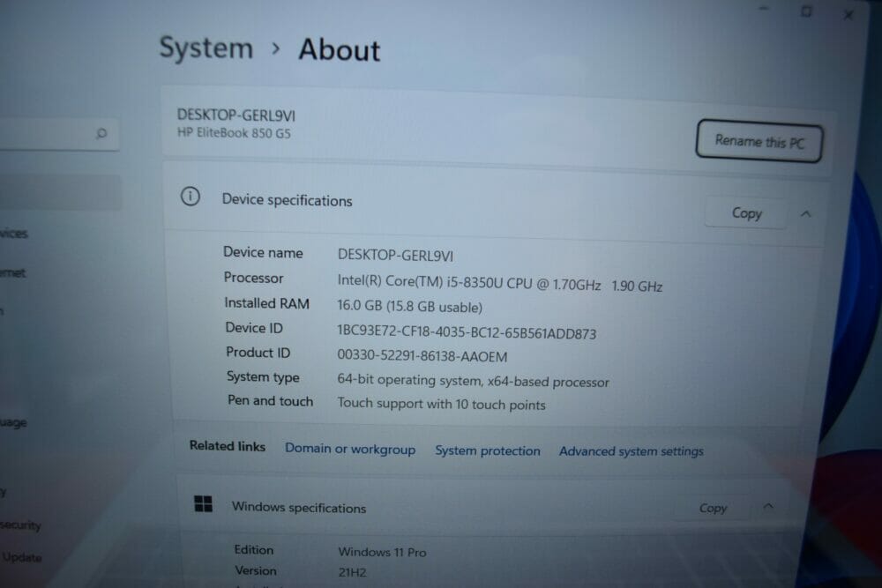The height and width of the screenshot is (588, 882).
Task: Click the Rename this PC button
Action: [x=759, y=141]
